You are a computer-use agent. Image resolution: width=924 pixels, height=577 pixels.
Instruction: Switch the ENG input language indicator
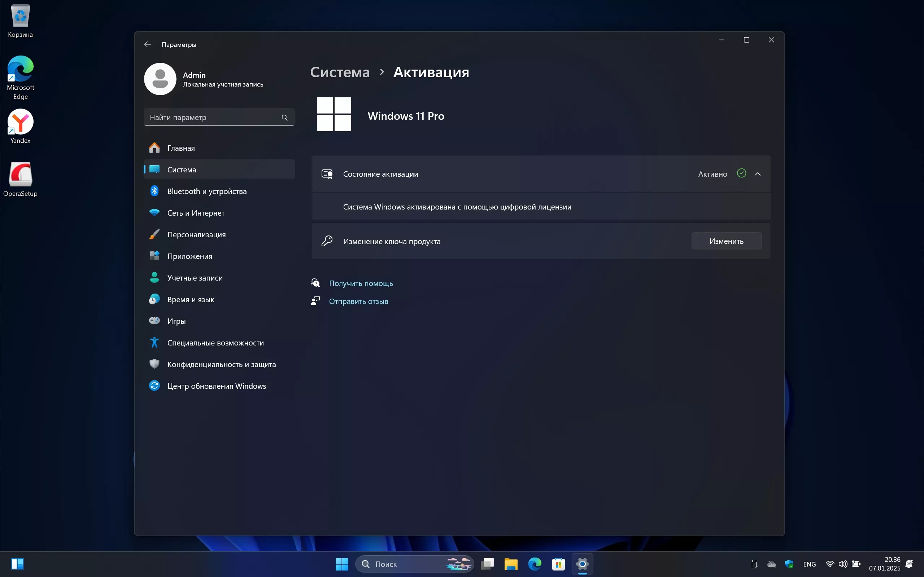[x=809, y=564]
